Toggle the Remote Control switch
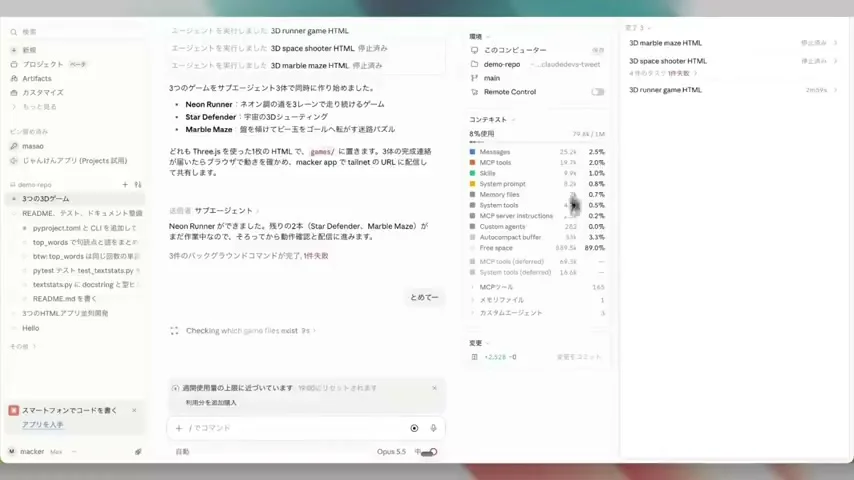 pyautogui.click(x=598, y=92)
